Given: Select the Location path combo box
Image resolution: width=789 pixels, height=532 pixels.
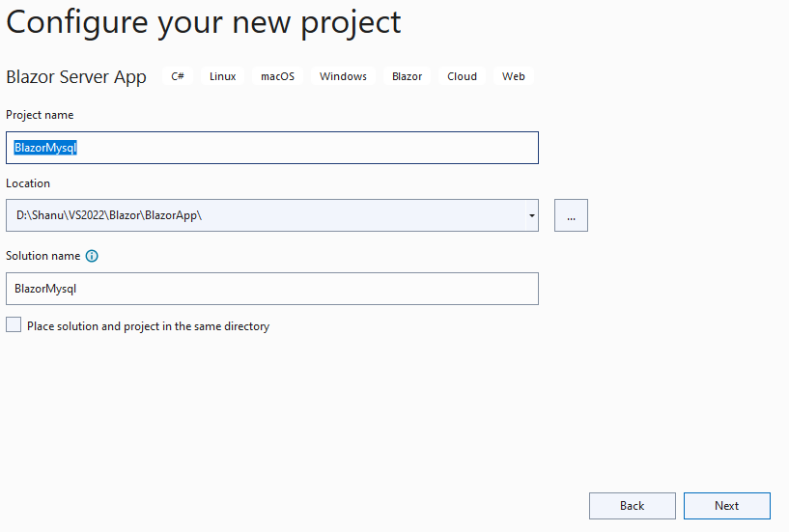Looking at the screenshot, I should coord(266,215).
